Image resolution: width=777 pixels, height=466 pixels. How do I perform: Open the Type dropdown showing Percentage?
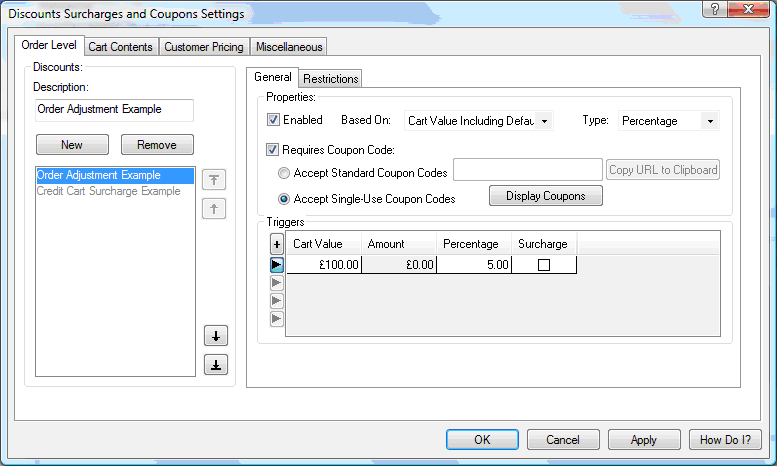click(x=668, y=121)
